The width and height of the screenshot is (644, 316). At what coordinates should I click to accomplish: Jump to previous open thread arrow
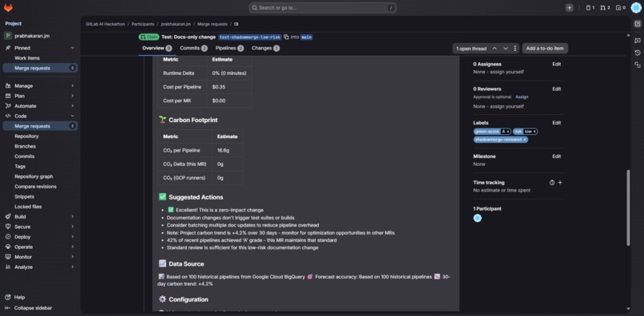[x=495, y=49]
